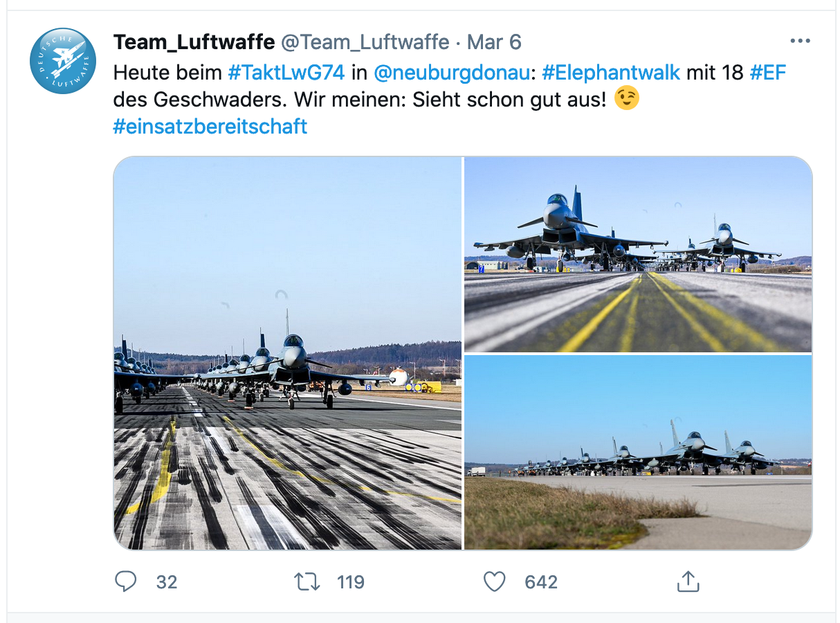Viewport: 840px width, 623px height.
Task: Click the #EF hashtag
Action: pyautogui.click(x=768, y=72)
